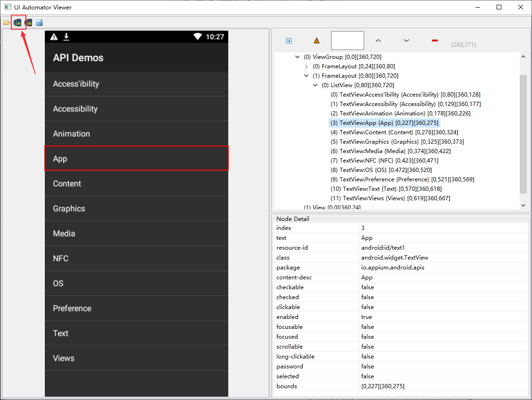Click the UI Automator Viewer title bar icon
Image resolution: width=532 pixels, height=400 pixels.
(x=8, y=7)
